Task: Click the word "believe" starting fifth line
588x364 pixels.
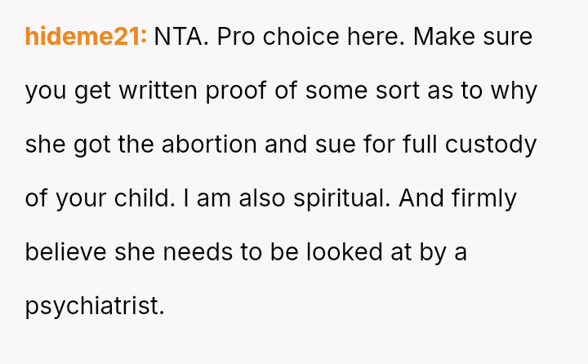Action: pyautogui.click(x=65, y=252)
